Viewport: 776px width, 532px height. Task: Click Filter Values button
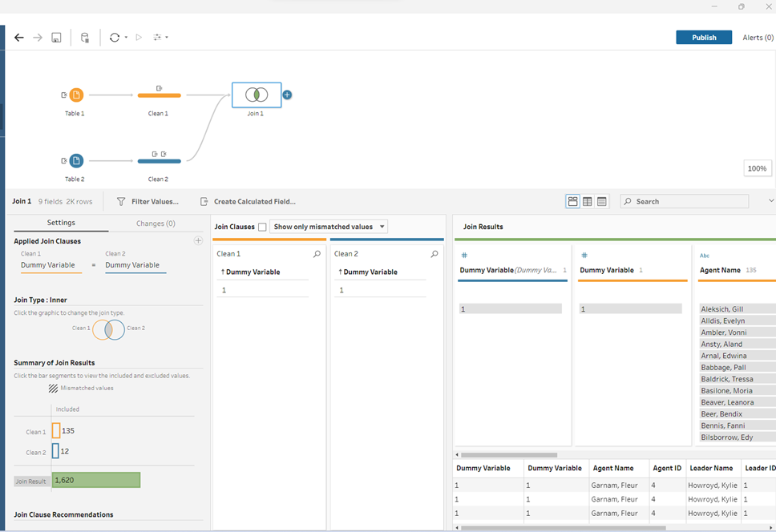(148, 202)
